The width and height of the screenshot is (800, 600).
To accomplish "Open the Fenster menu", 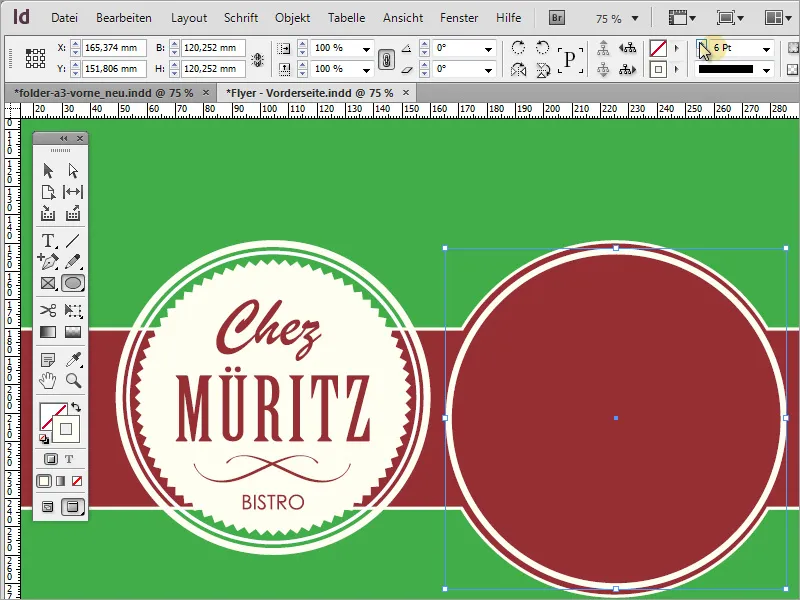I will (x=459, y=18).
